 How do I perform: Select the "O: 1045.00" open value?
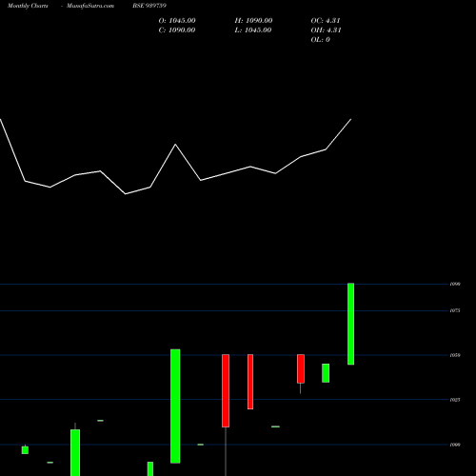pyautogui.click(x=177, y=21)
